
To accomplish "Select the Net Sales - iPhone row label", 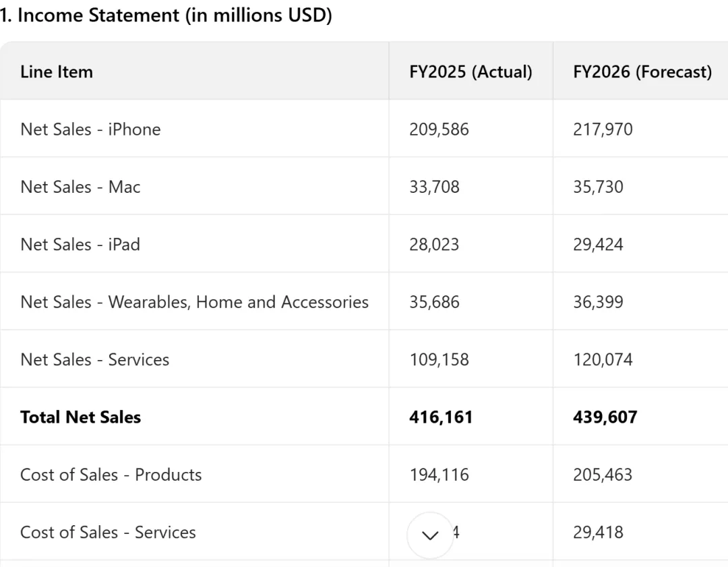I will tap(90, 129).
